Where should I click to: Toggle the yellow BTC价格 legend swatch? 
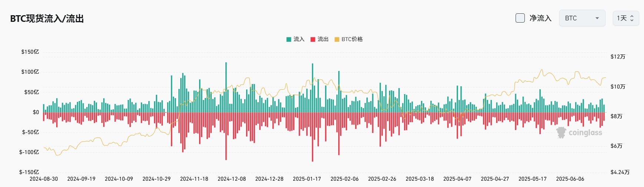[337, 39]
